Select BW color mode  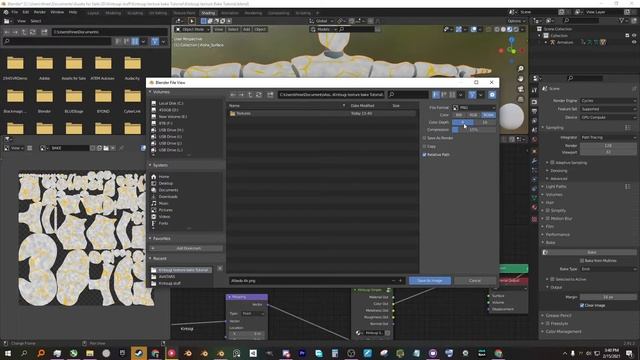coord(459,115)
